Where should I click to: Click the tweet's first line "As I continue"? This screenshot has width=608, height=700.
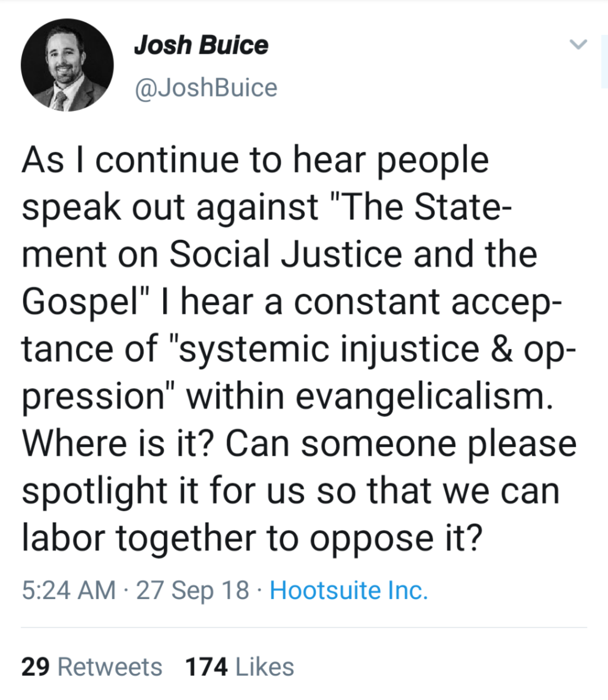[130, 160]
